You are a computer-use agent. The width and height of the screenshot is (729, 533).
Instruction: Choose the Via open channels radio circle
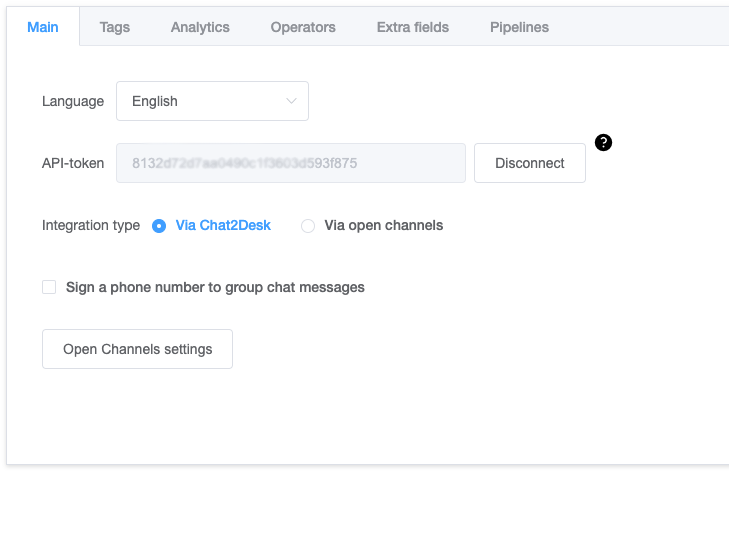(x=308, y=226)
